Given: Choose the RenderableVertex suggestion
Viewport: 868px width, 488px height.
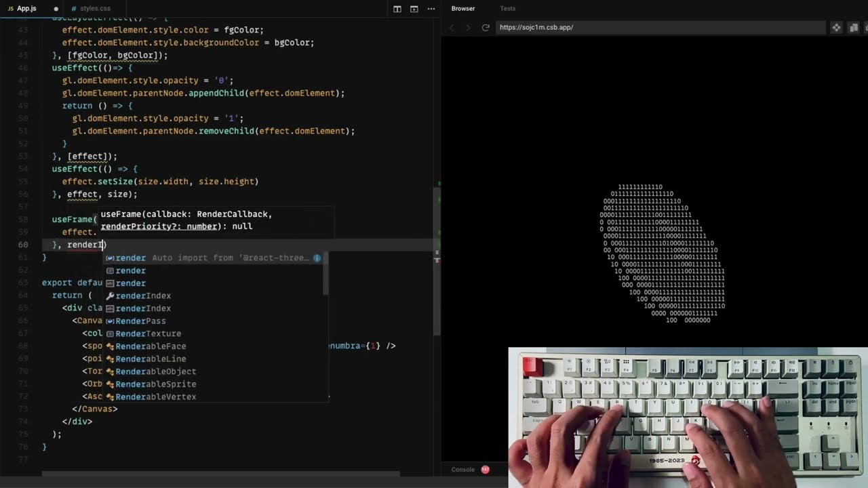Looking at the screenshot, I should point(214,397).
